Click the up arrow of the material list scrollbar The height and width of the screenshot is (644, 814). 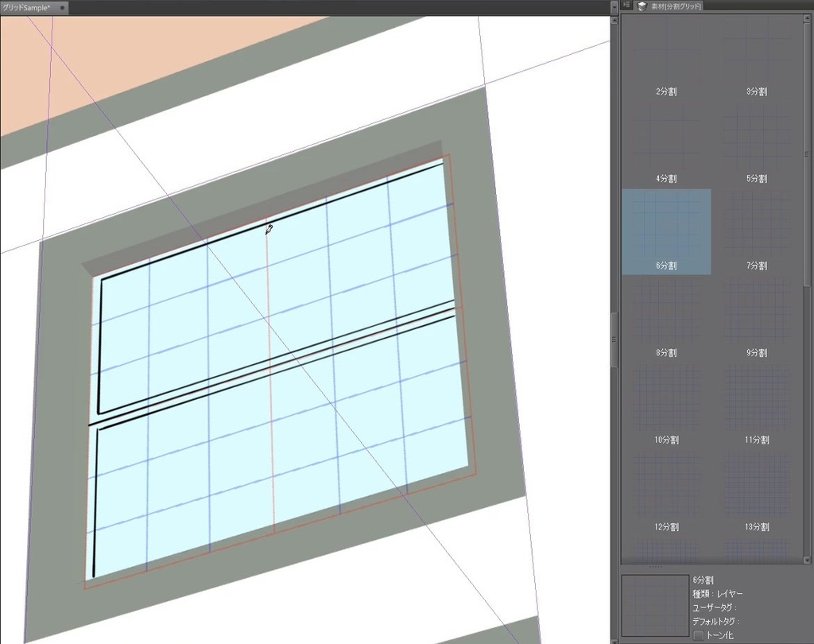click(807, 18)
